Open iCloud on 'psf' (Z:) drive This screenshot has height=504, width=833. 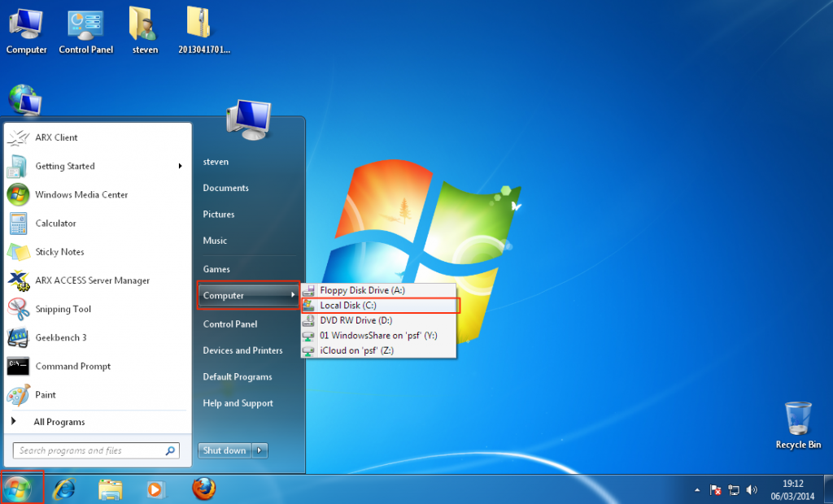pyautogui.click(x=379, y=350)
